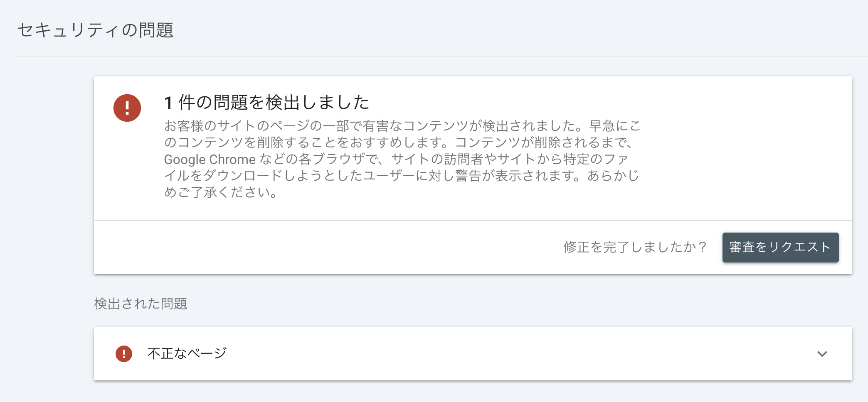868x402 pixels.
Task: Click the issue description paragraph mentioning Google Chrome
Action: (x=402, y=159)
